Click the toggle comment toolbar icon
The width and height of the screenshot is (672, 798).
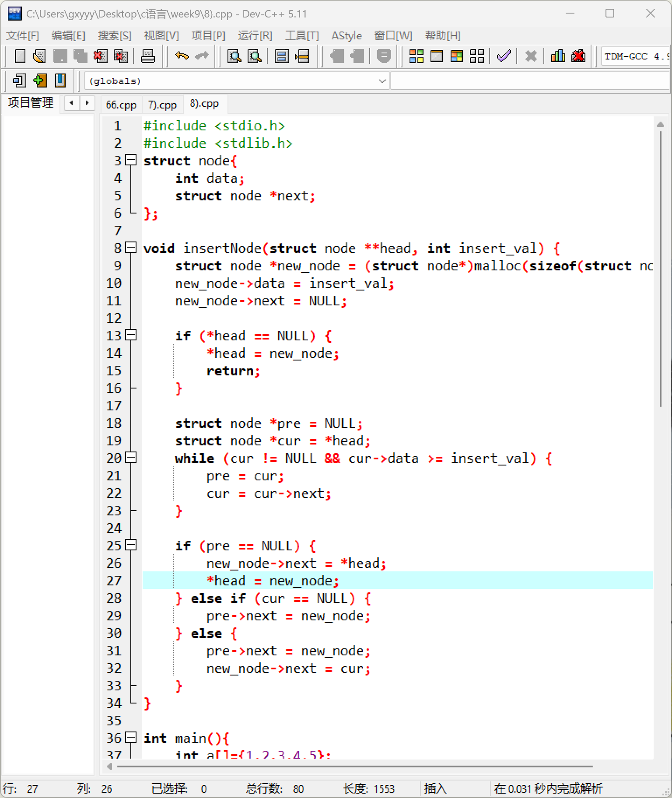(x=384, y=56)
